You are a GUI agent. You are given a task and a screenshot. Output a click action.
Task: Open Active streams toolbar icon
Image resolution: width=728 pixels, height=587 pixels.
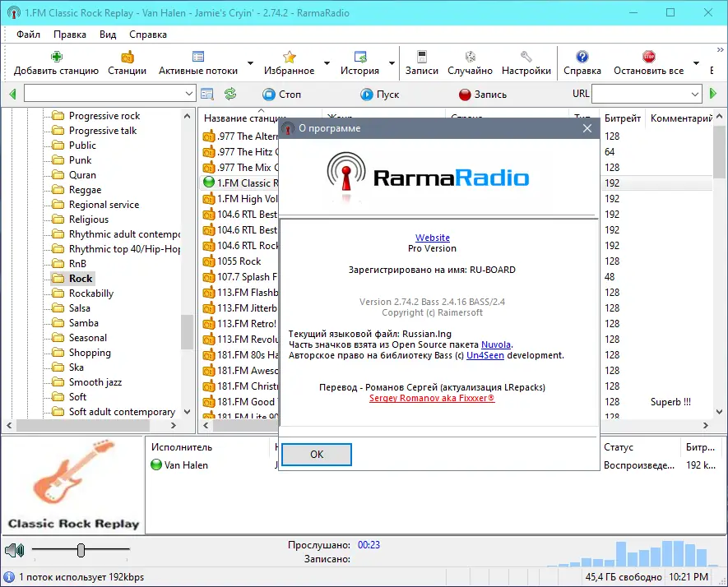click(198, 57)
